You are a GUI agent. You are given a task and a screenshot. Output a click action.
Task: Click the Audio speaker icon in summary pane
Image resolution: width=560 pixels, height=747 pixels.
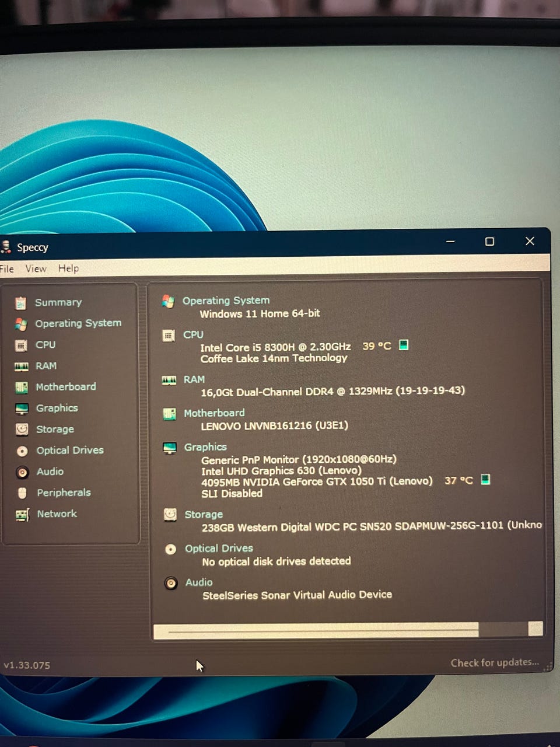click(171, 583)
